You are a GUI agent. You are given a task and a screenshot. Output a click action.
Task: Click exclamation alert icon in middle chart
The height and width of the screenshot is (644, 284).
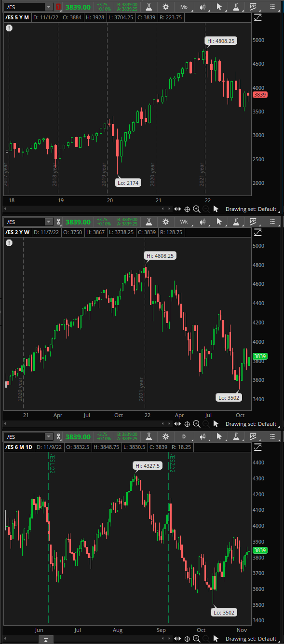coord(10,243)
